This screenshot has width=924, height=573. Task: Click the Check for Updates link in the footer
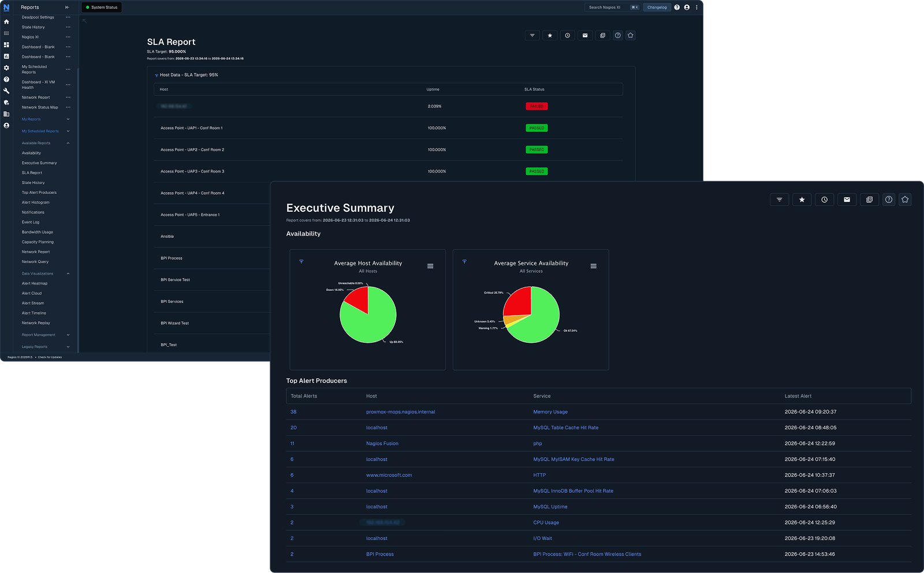pyautogui.click(x=50, y=357)
